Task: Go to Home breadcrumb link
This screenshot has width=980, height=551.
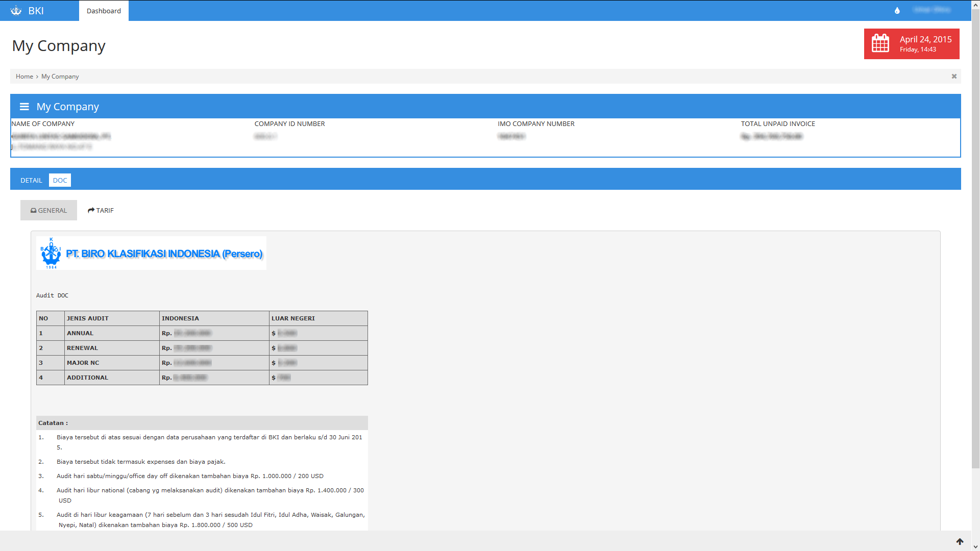Action: pos(24,77)
